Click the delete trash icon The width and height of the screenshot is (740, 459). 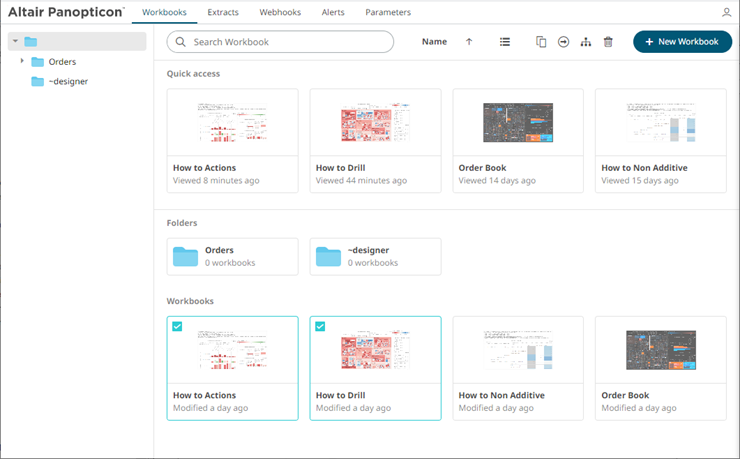click(608, 42)
